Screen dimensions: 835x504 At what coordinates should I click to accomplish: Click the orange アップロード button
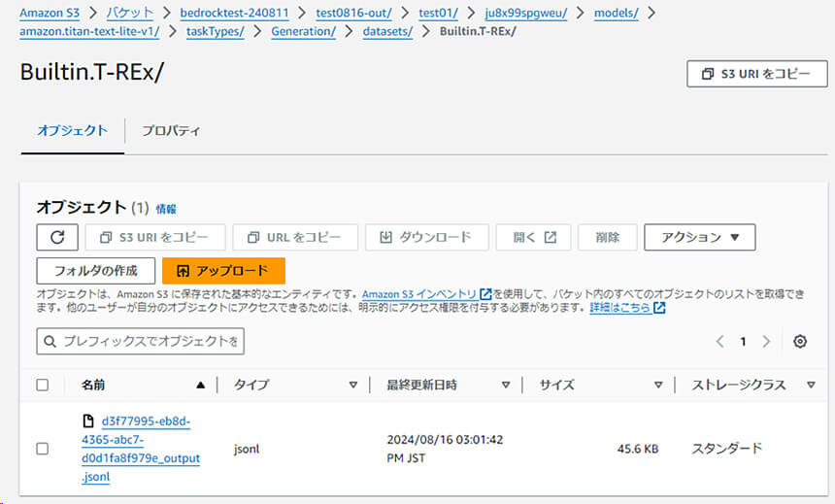pos(223,271)
